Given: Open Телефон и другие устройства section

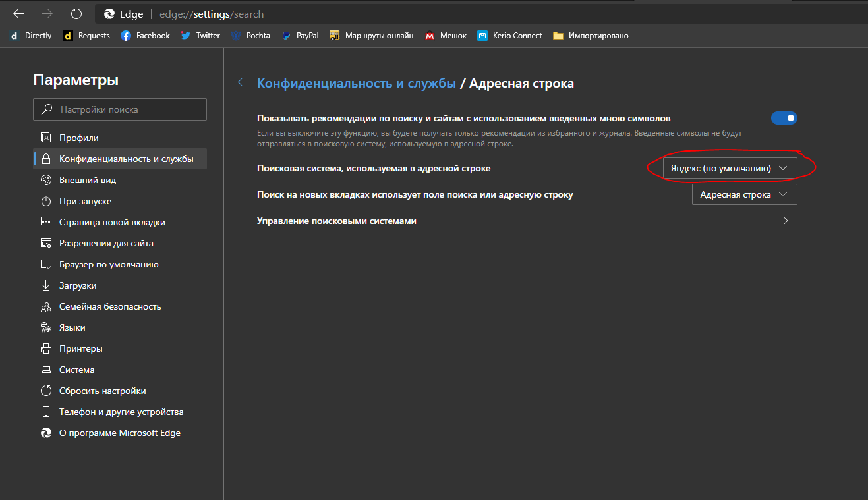Looking at the screenshot, I should coord(119,412).
